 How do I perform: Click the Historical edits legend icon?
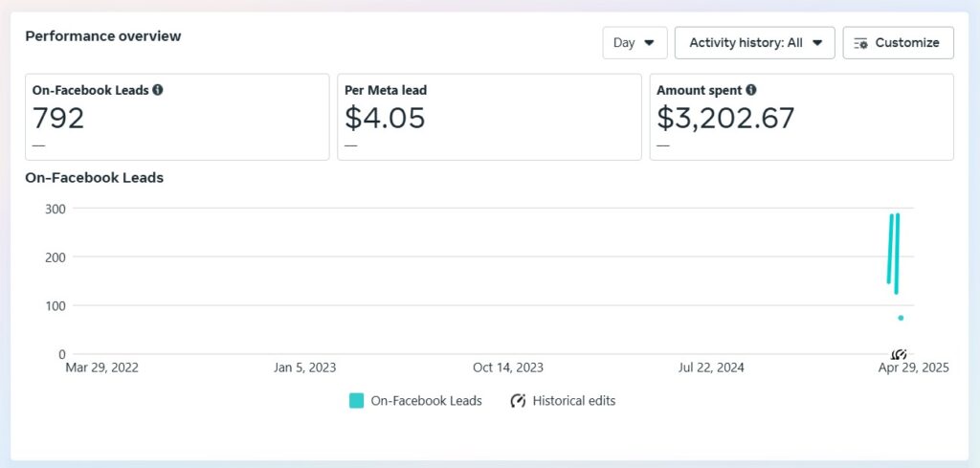[518, 401]
